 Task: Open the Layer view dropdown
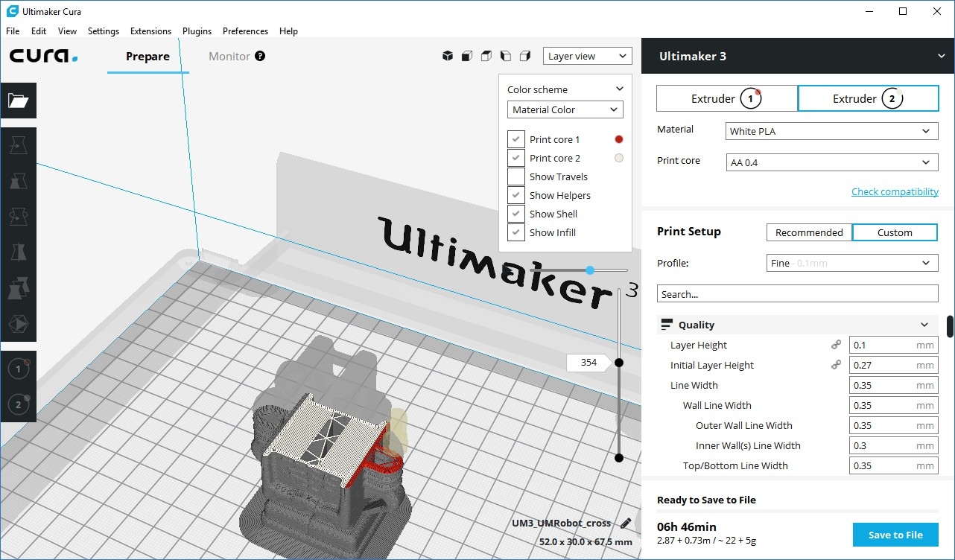tap(588, 56)
